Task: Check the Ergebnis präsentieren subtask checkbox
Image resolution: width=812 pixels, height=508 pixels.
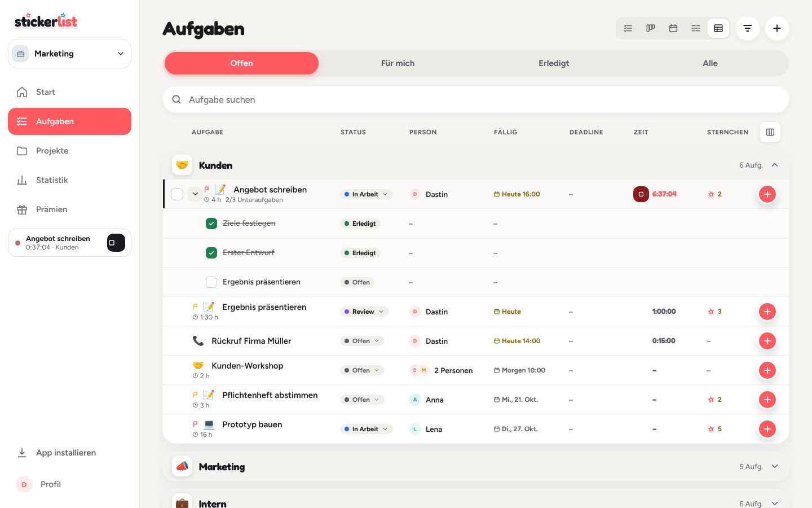Action: [x=211, y=282]
